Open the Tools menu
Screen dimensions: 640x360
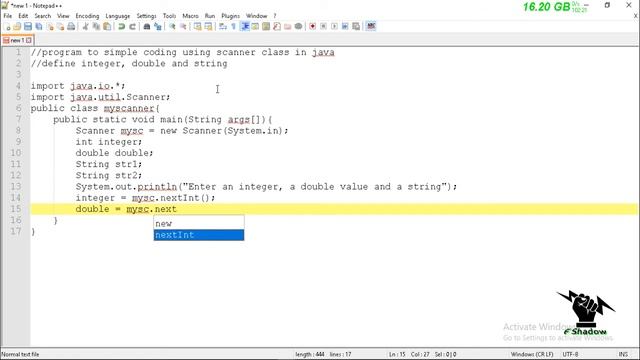point(169,16)
